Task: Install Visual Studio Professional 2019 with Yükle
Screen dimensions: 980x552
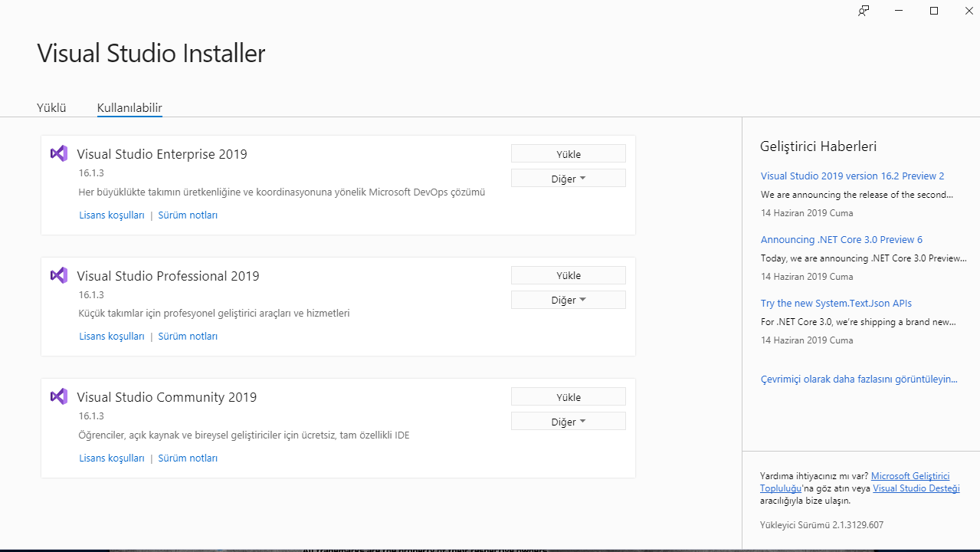Action: click(x=569, y=275)
